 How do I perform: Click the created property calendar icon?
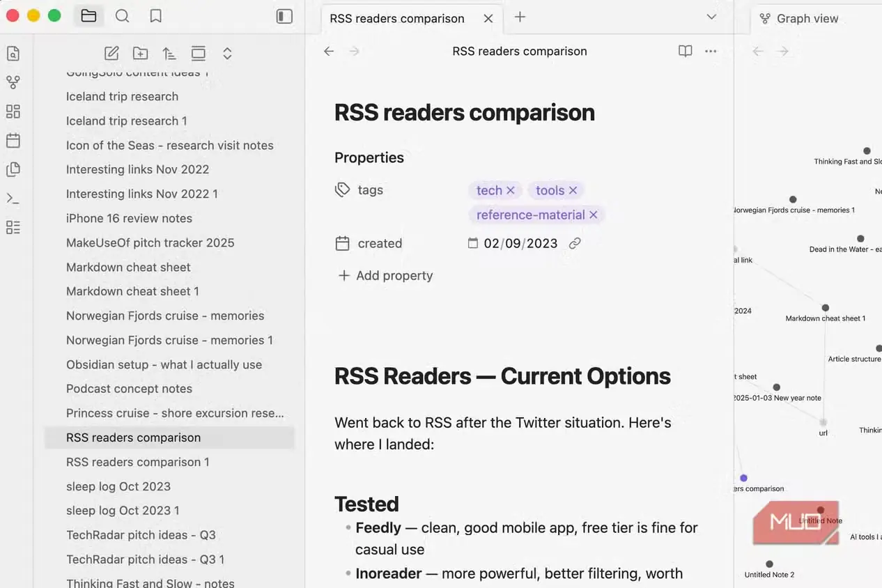[342, 243]
